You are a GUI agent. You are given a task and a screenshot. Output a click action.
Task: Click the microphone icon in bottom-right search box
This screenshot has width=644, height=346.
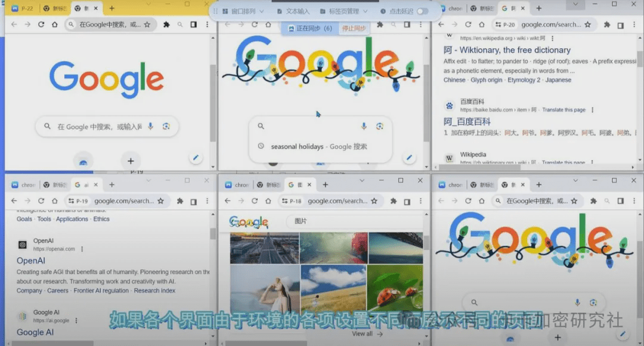pos(578,302)
